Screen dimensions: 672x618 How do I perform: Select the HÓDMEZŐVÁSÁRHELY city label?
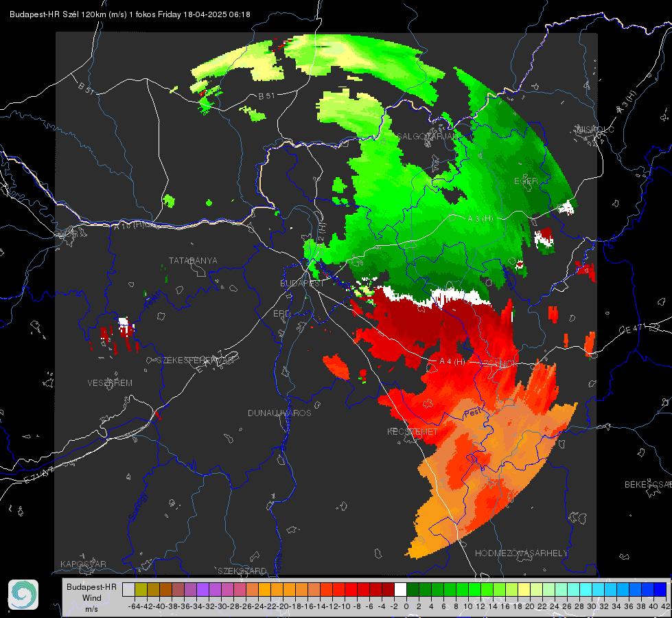[x=521, y=553]
